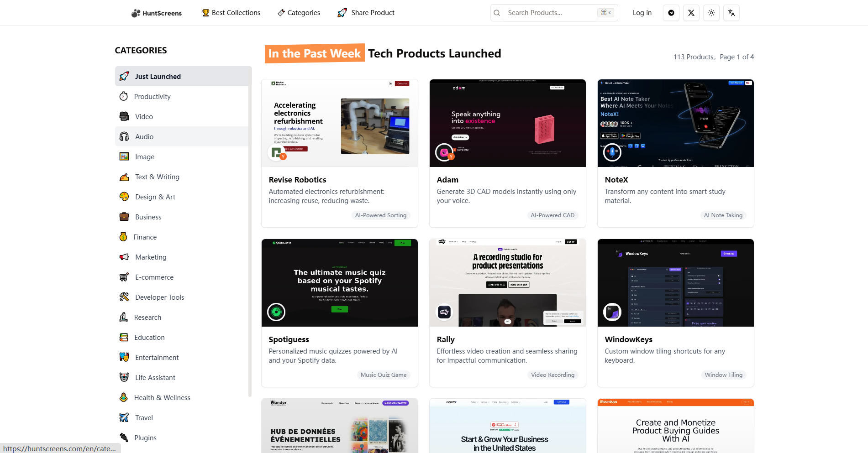868x453 pixels.
Task: Open the X (Twitter) icon
Action: pos(691,13)
